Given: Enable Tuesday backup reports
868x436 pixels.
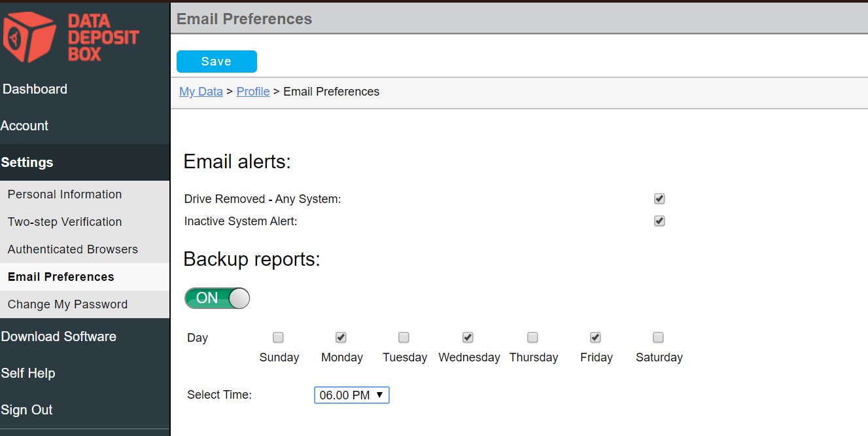Looking at the screenshot, I should pyautogui.click(x=404, y=337).
